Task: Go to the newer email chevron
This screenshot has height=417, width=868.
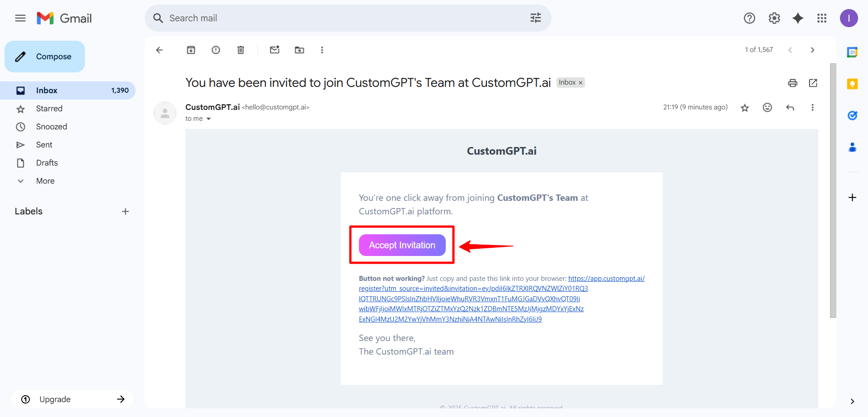Action: click(790, 50)
